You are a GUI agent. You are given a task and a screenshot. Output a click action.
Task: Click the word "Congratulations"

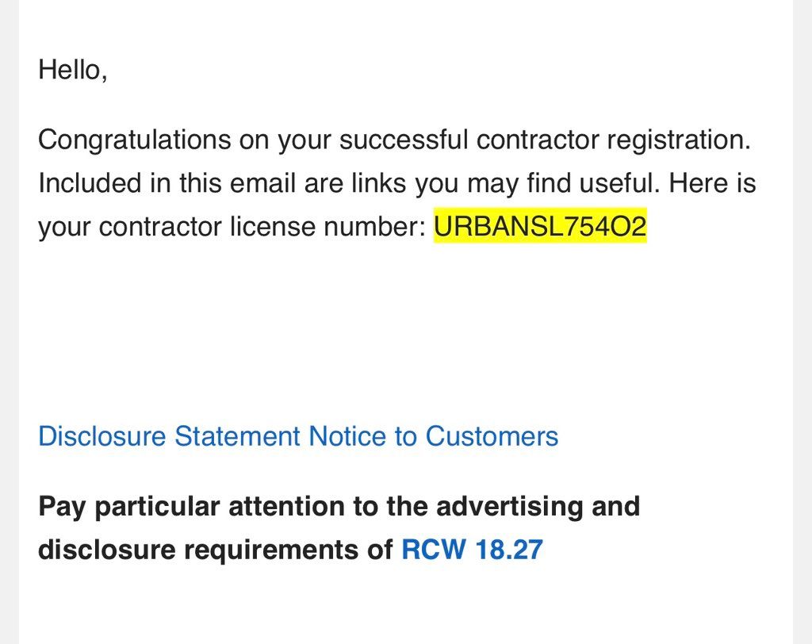[x=133, y=140]
